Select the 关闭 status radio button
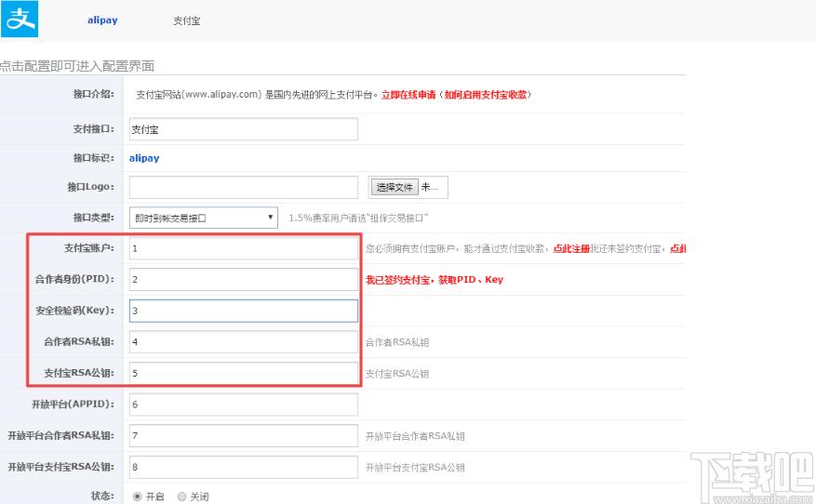 click(181, 497)
